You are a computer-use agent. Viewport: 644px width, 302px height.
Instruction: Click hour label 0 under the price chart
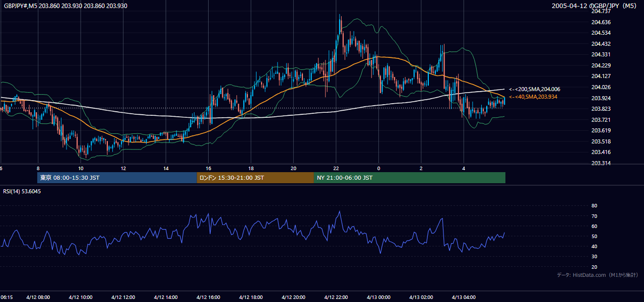(378, 168)
